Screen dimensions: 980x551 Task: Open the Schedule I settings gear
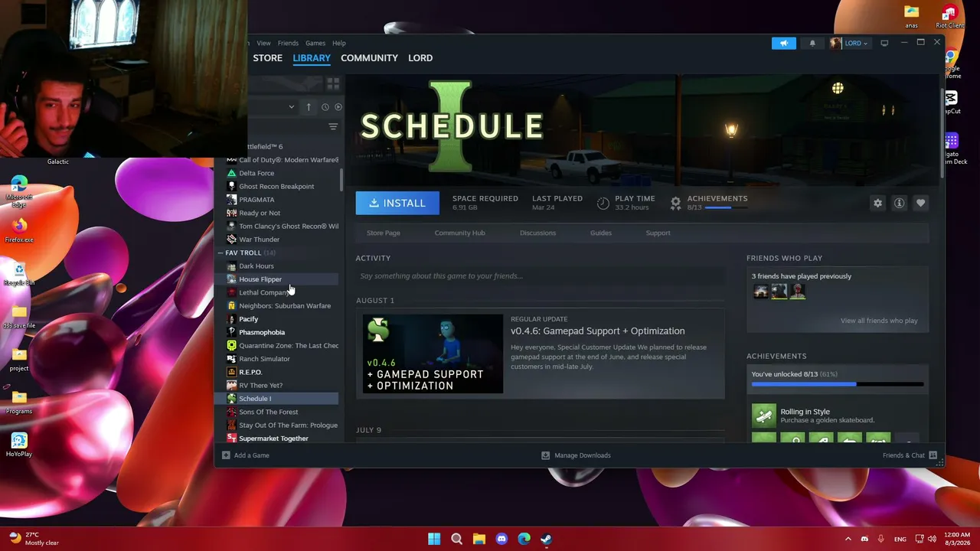877,203
